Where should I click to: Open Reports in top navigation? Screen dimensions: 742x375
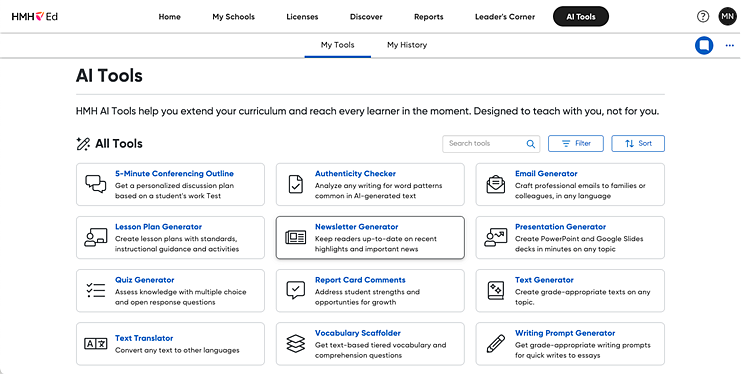pos(429,17)
